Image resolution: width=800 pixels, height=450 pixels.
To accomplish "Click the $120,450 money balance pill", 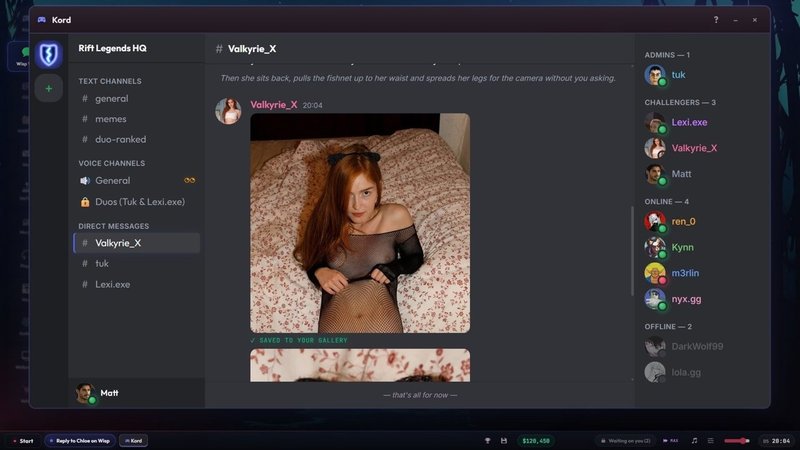I will point(536,441).
